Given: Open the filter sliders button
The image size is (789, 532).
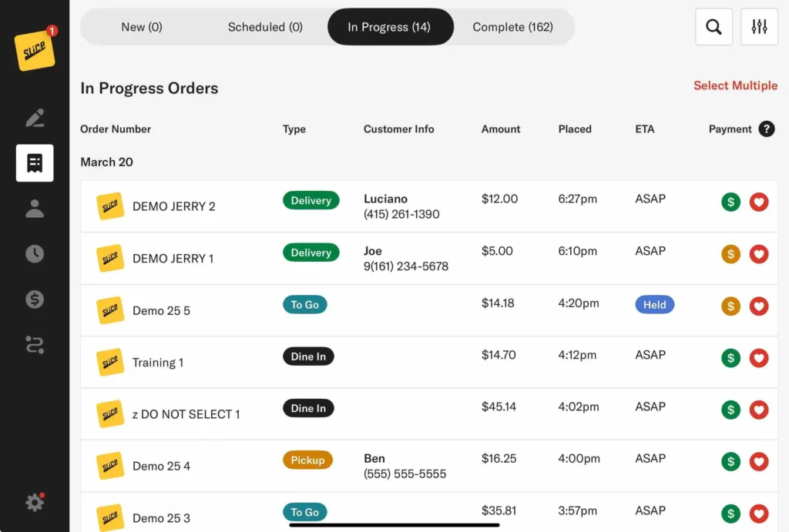Looking at the screenshot, I should 759,27.
